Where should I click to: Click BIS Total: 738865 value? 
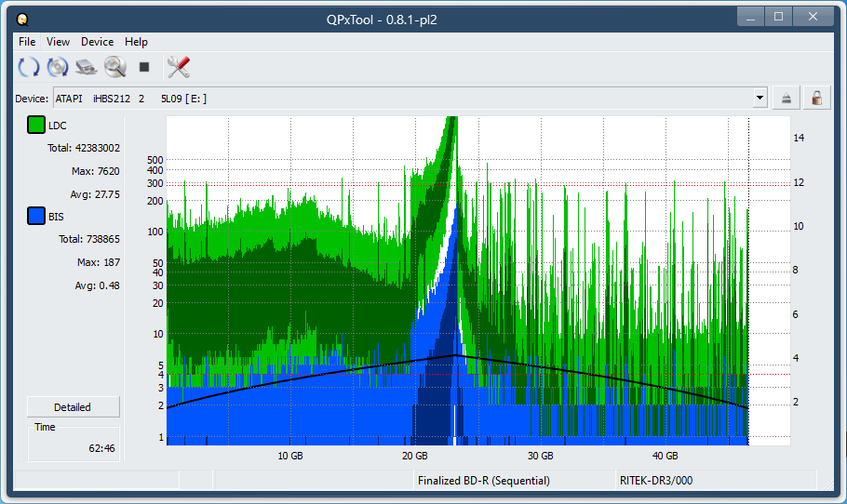[x=89, y=239]
